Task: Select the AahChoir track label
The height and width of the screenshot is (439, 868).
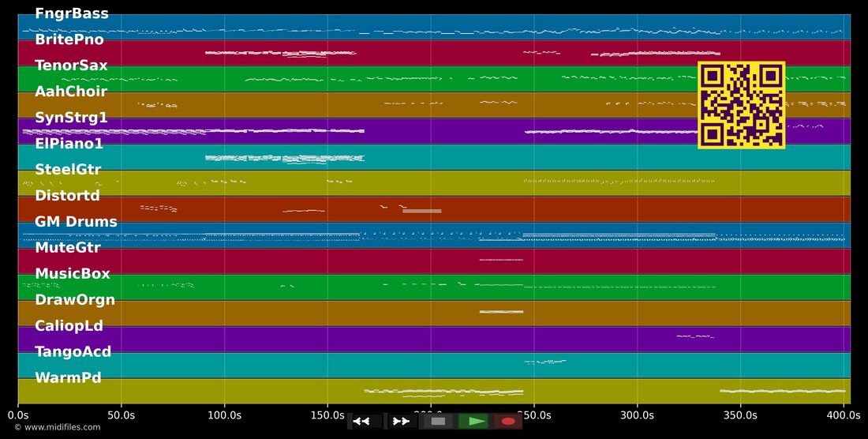Action: [71, 92]
